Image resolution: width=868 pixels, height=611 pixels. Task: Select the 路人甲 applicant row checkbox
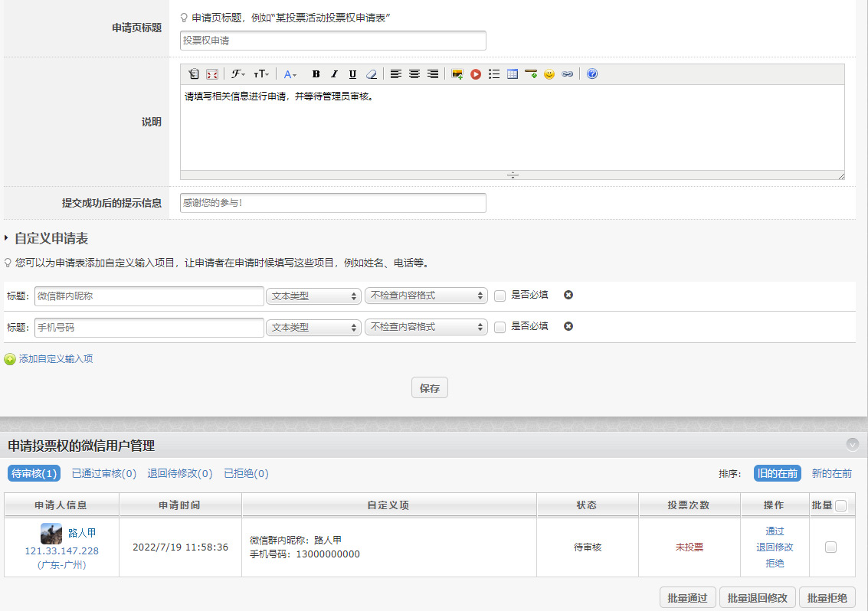[831, 547]
